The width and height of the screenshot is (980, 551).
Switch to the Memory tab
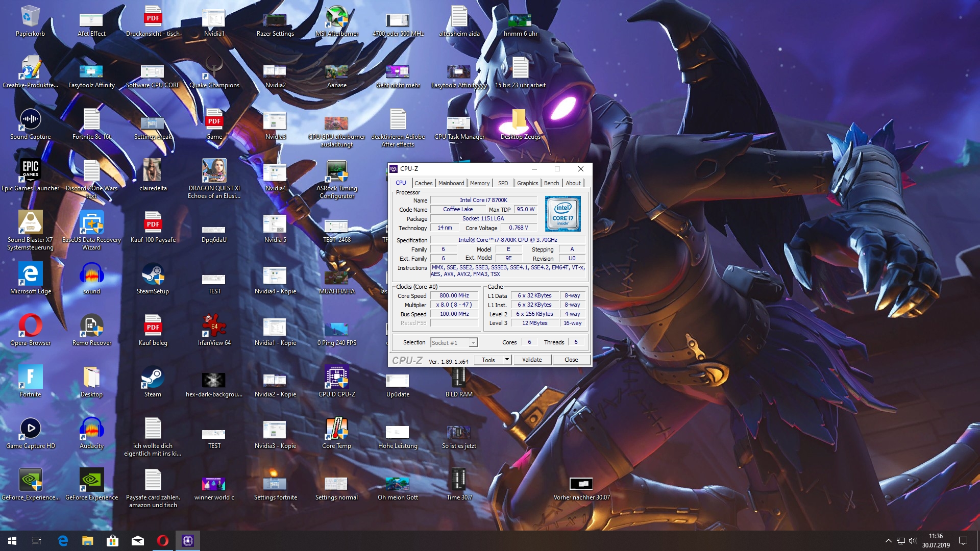[x=479, y=183]
